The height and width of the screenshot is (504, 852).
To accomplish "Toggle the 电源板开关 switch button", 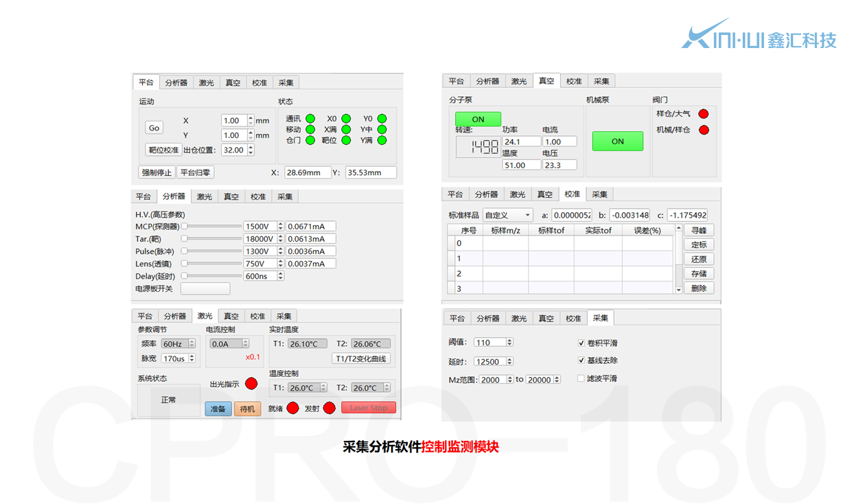I will coord(205,288).
